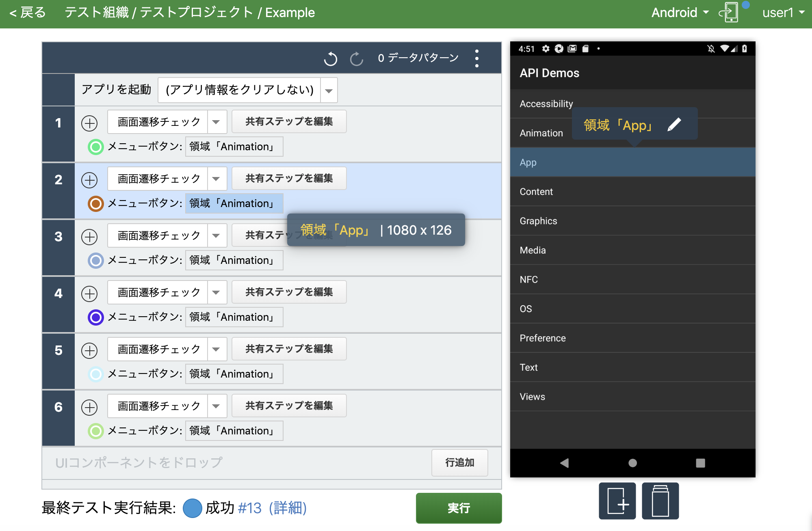Click the device screen icon below the phone
The image size is (812, 531).
[660, 501]
